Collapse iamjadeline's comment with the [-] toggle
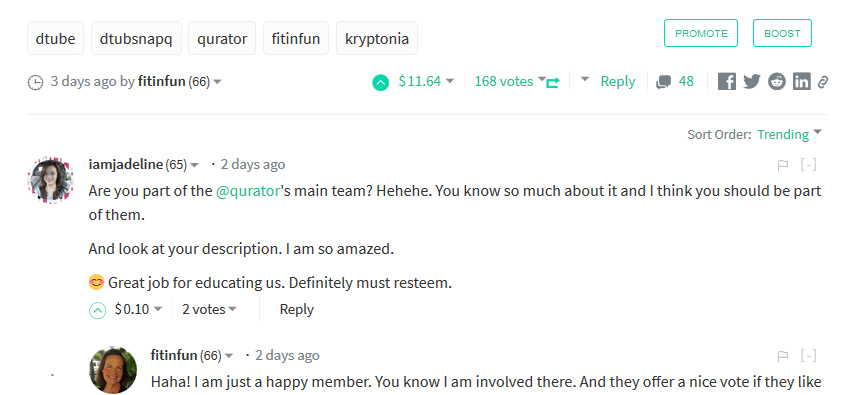The image size is (857, 395). coord(808,164)
